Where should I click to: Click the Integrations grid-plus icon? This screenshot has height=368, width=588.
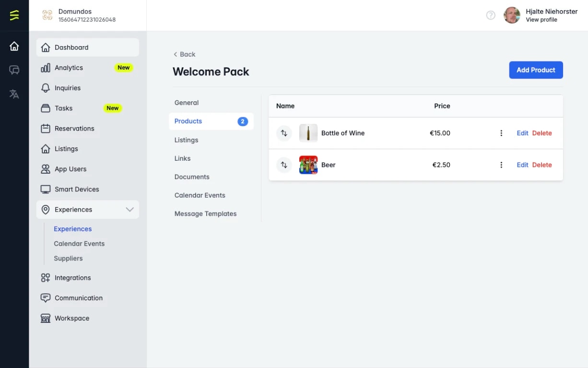(46, 278)
